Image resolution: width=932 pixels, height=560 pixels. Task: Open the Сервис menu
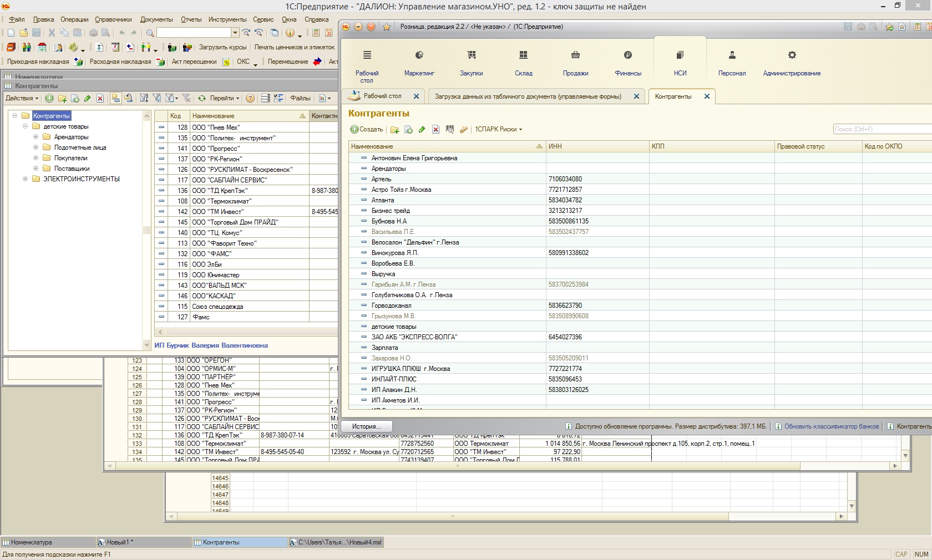coord(264,19)
